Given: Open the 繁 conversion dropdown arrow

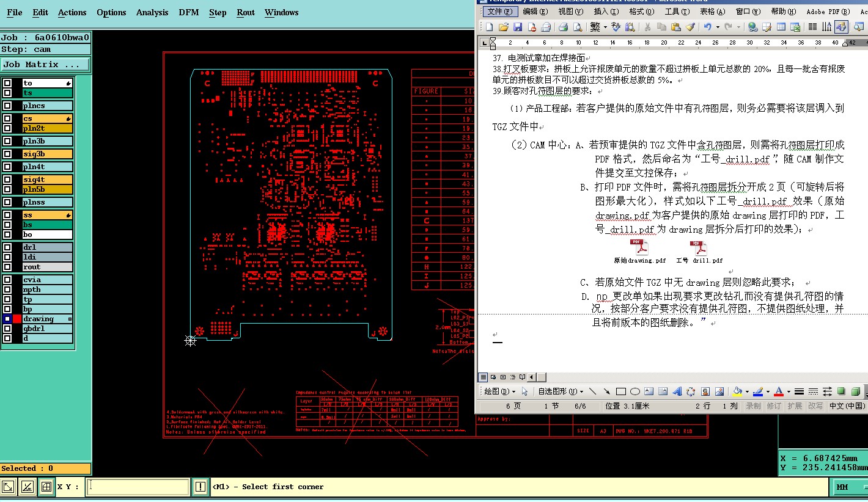Looking at the screenshot, I should [x=605, y=27].
